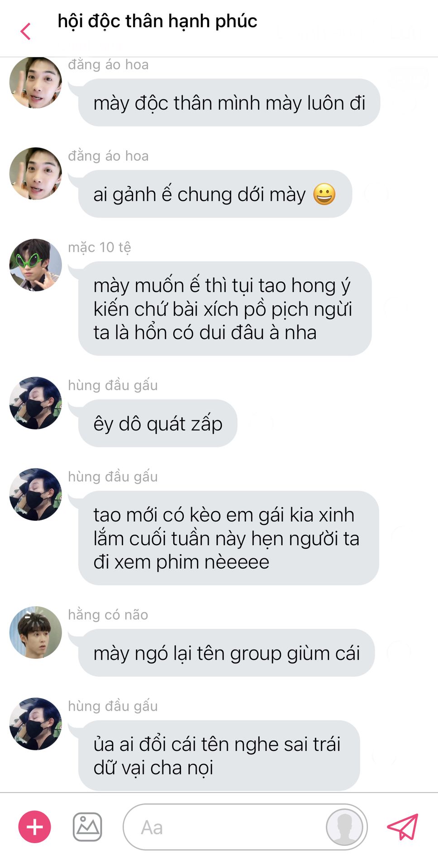Tap sender name 'hằng có não'

click(x=108, y=615)
